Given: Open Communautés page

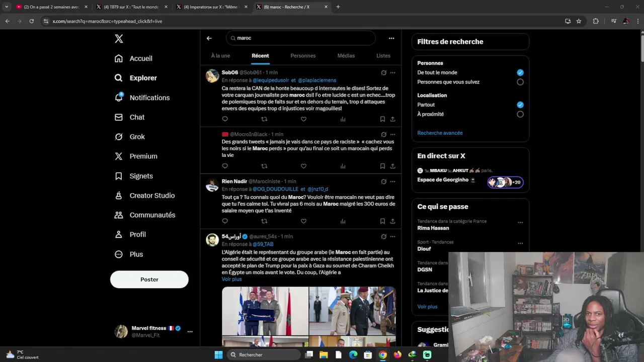Looking at the screenshot, I should [x=144, y=215].
